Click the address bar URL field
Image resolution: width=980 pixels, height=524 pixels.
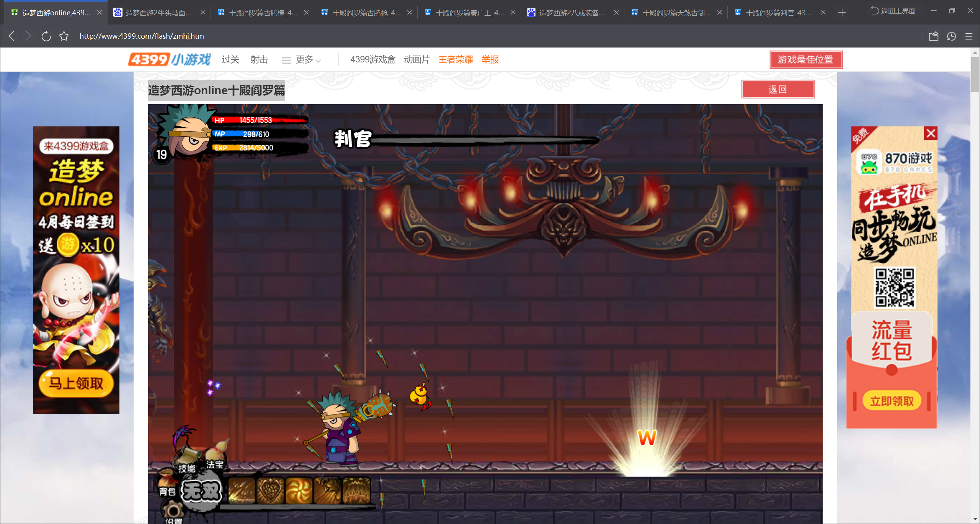pyautogui.click(x=498, y=36)
